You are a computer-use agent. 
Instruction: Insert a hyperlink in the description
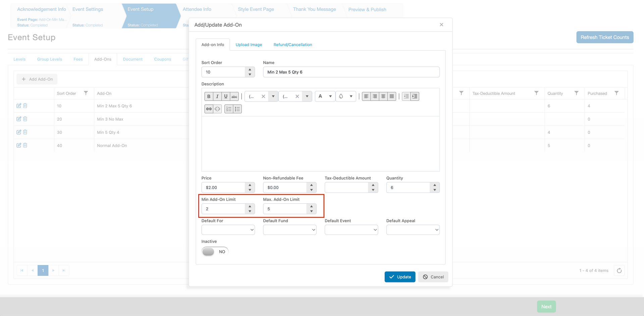[209, 109]
